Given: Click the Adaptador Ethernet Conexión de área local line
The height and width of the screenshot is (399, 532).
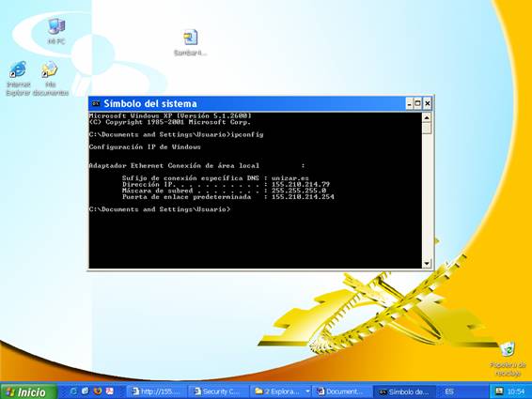Looking at the screenshot, I should pos(196,166).
